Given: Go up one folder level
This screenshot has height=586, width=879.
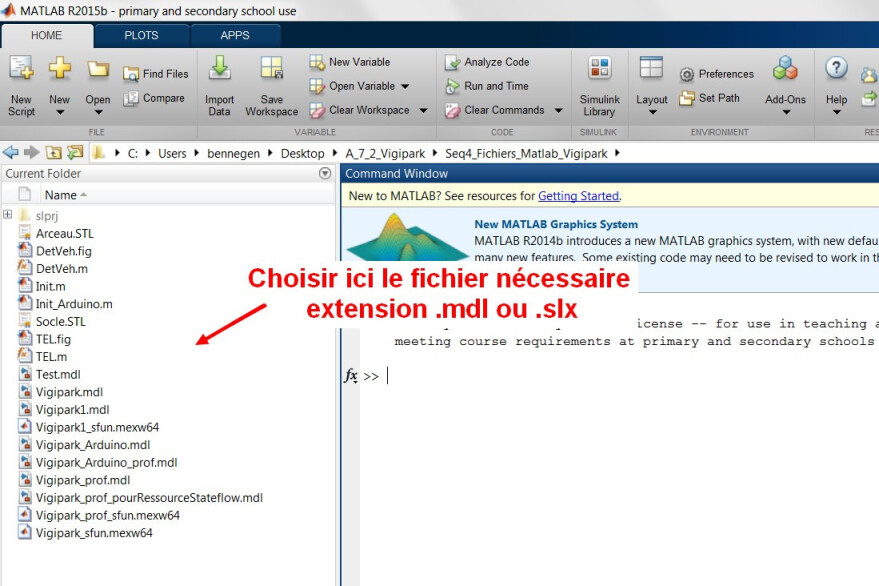Looking at the screenshot, I should point(54,153).
